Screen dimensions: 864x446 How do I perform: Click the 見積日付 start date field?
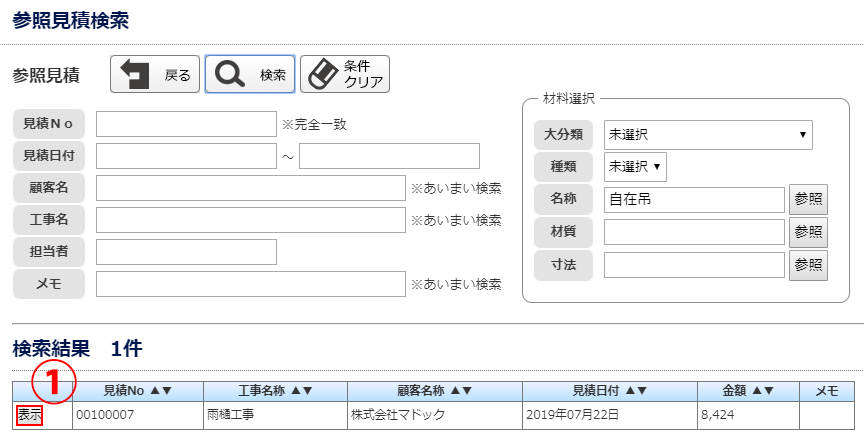[186, 156]
